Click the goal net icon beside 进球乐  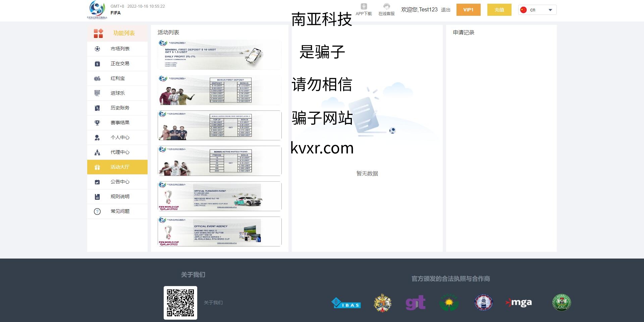click(x=97, y=93)
